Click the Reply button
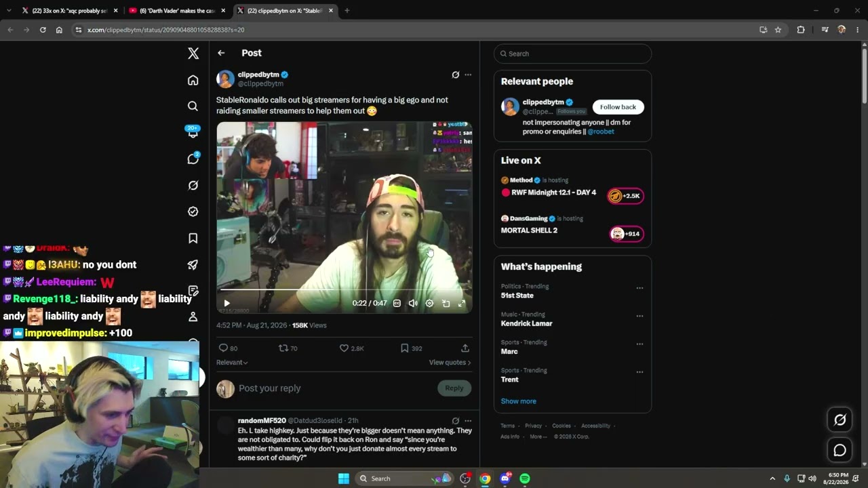 pyautogui.click(x=454, y=388)
